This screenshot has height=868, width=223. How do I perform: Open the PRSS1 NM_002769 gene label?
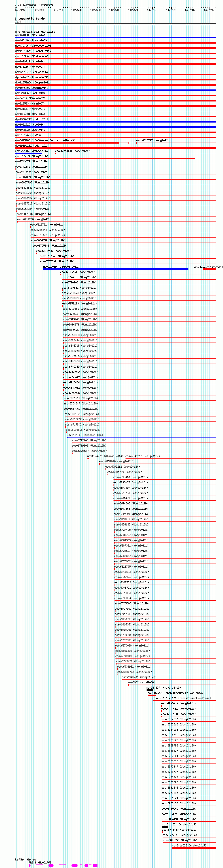point(40,863)
